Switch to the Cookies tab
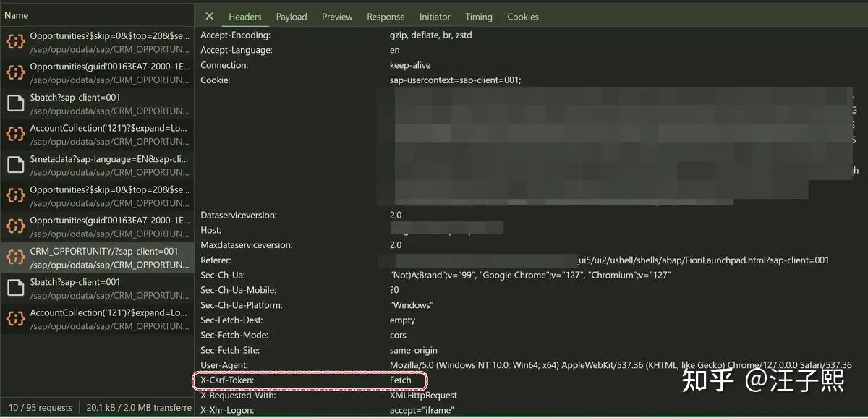868x418 pixels. pyautogui.click(x=523, y=17)
